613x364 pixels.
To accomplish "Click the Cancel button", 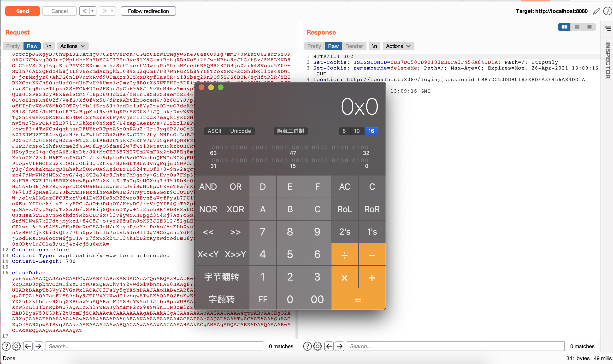I will coord(59,11).
